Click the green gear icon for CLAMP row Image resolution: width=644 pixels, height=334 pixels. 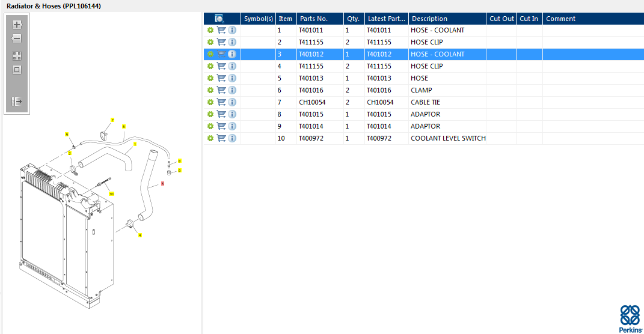click(210, 90)
